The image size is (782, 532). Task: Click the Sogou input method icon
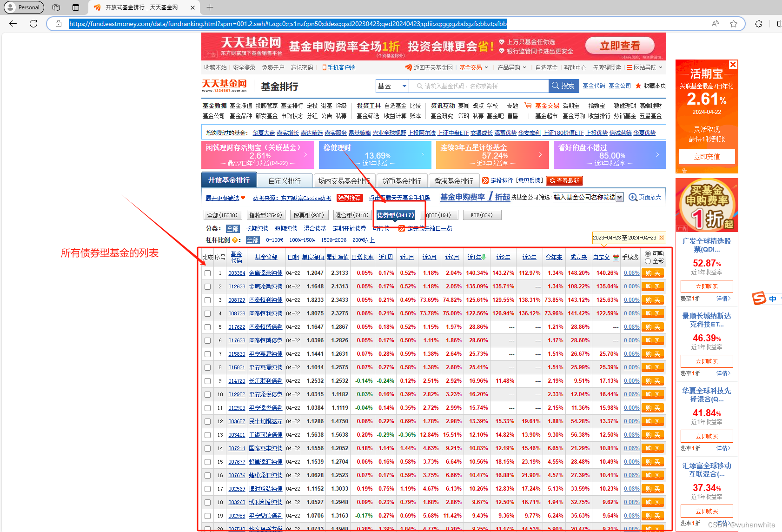point(760,298)
